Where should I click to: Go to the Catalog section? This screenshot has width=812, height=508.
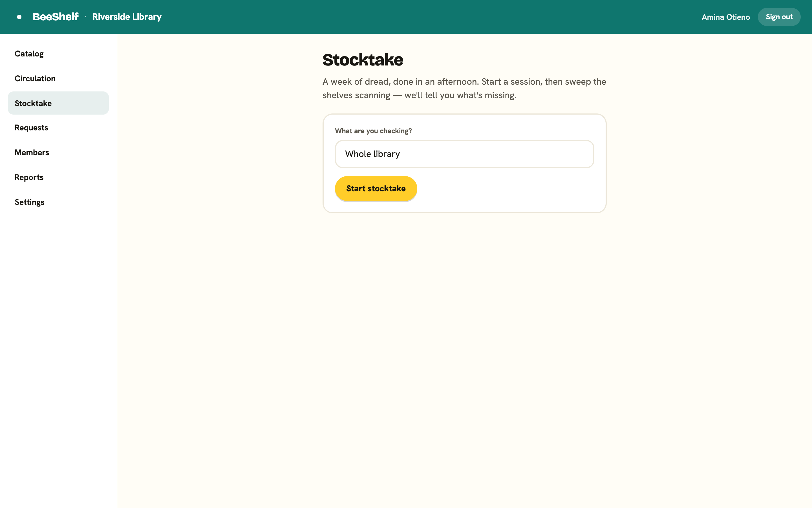coord(58,54)
